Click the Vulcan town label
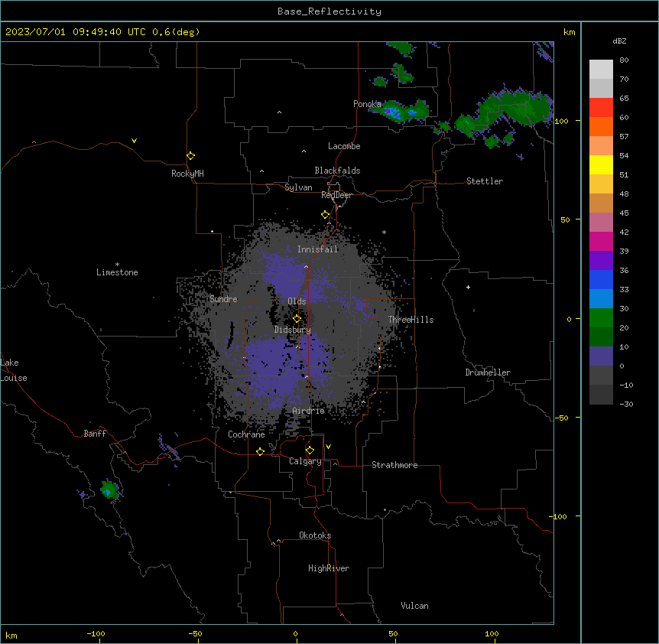Screen dimensions: 659x644 coord(414,606)
